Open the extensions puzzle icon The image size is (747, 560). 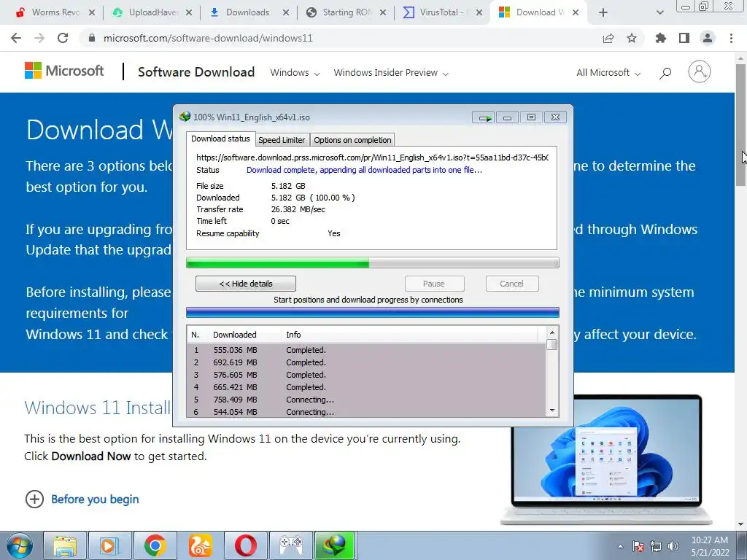[661, 38]
